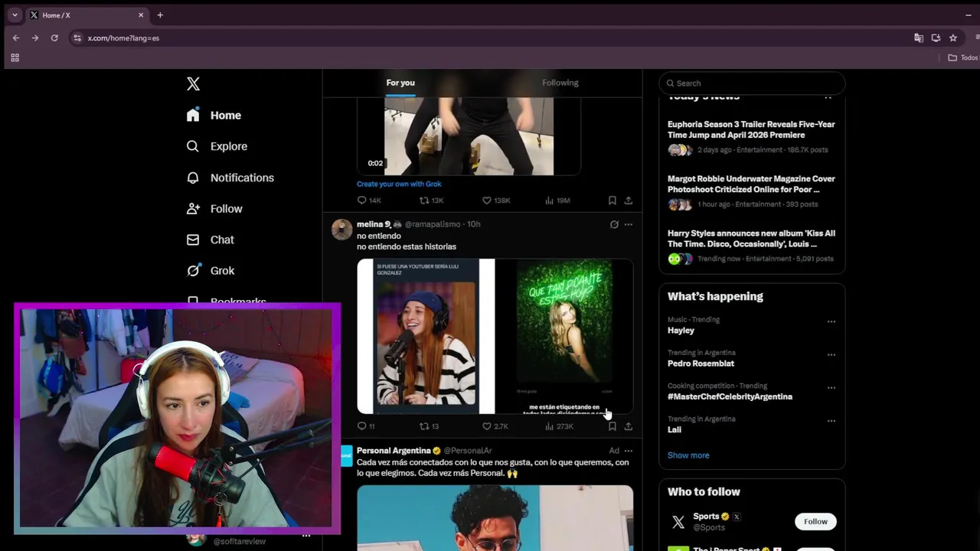The image size is (980, 551).
Task: Open more options for Hayley trend
Action: point(831,321)
